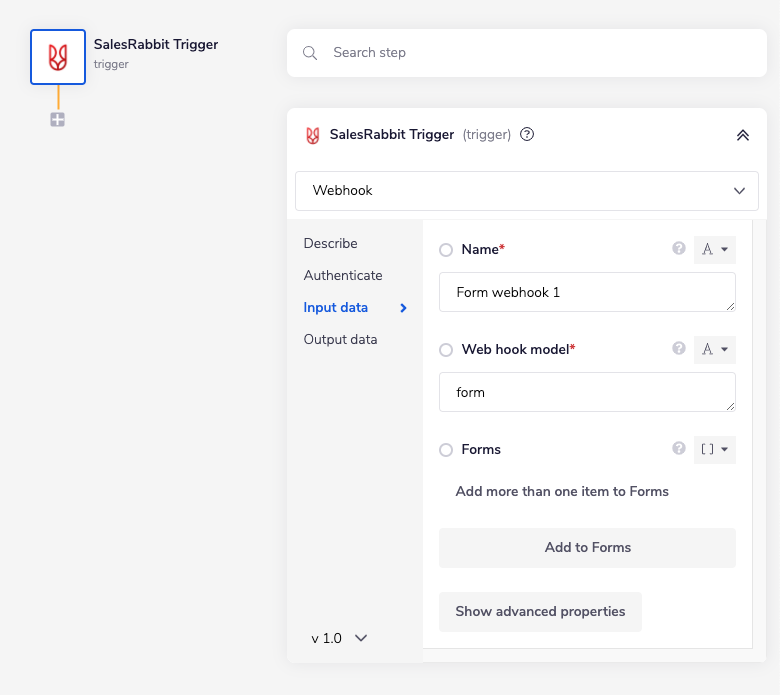Screen dimensions: 780x695
Task: Select the radio button beside Web hook model
Action: [446, 350]
